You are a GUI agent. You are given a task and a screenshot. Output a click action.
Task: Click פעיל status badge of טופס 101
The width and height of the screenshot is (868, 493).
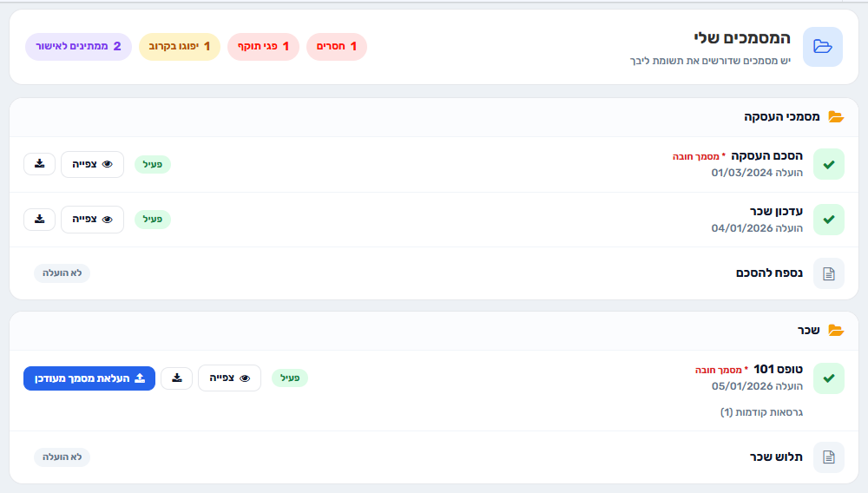[290, 378]
